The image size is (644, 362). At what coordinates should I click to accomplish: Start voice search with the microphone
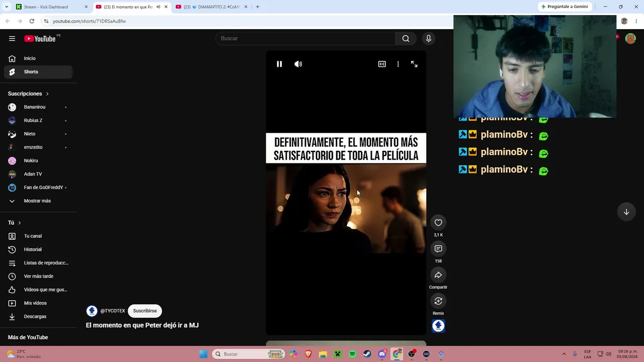point(429,39)
